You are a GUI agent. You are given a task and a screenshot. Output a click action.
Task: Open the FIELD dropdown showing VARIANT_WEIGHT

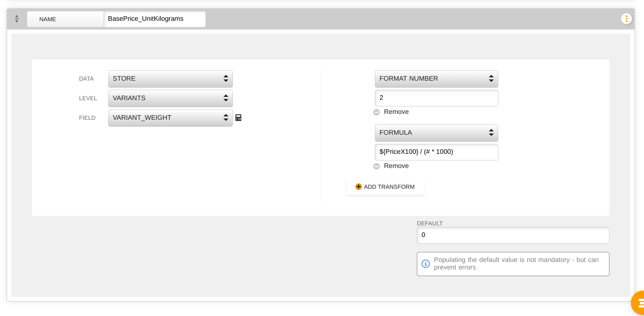tap(171, 118)
